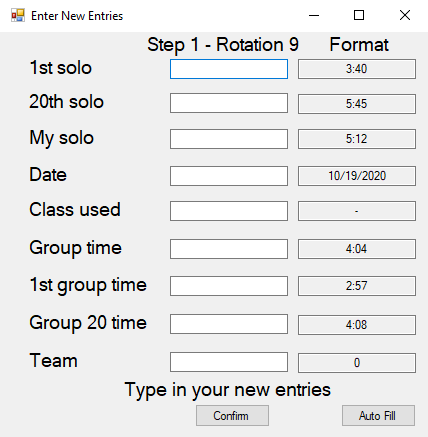Image resolution: width=428 pixels, height=437 pixels.
Task: Click the 0 format box for Team
Action: (x=357, y=363)
